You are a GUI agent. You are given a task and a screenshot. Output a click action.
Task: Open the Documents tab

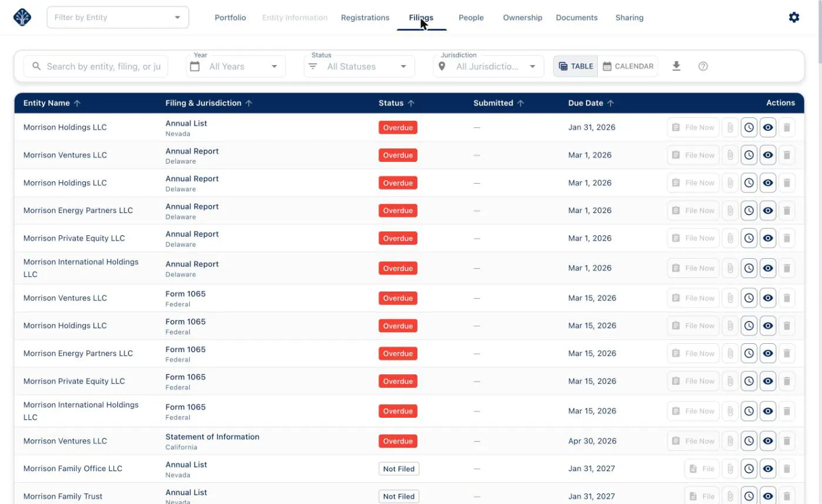click(577, 18)
